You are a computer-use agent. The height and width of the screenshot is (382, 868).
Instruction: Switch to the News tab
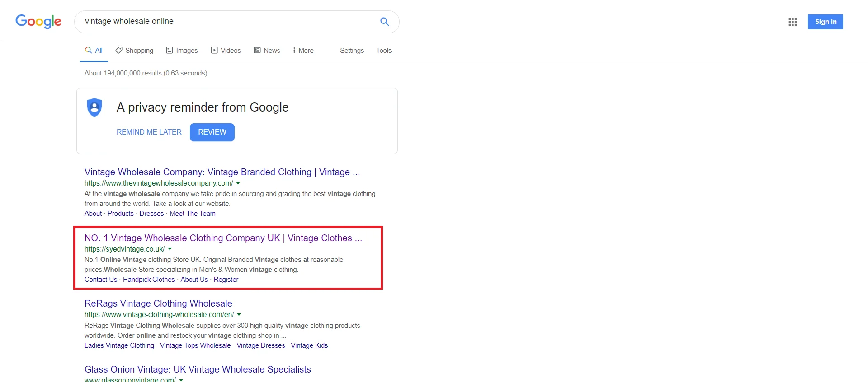click(267, 51)
